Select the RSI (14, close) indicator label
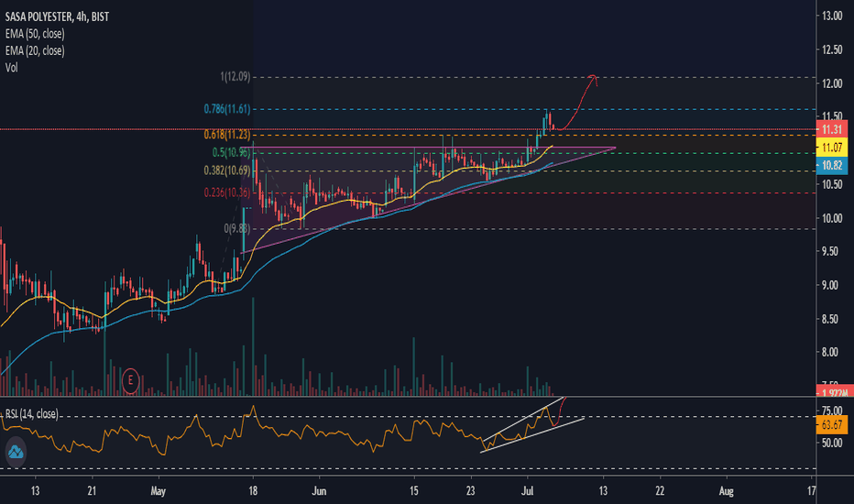Image resolution: width=854 pixels, height=504 pixels. tap(31, 414)
